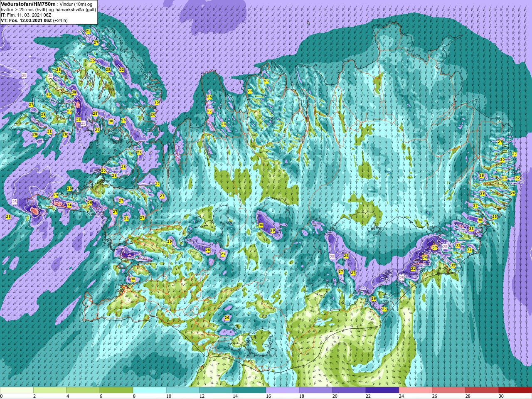Screen dimensions: 532x399
Task: Click the legend color between 26 and 28
Action: (x=449, y=390)
